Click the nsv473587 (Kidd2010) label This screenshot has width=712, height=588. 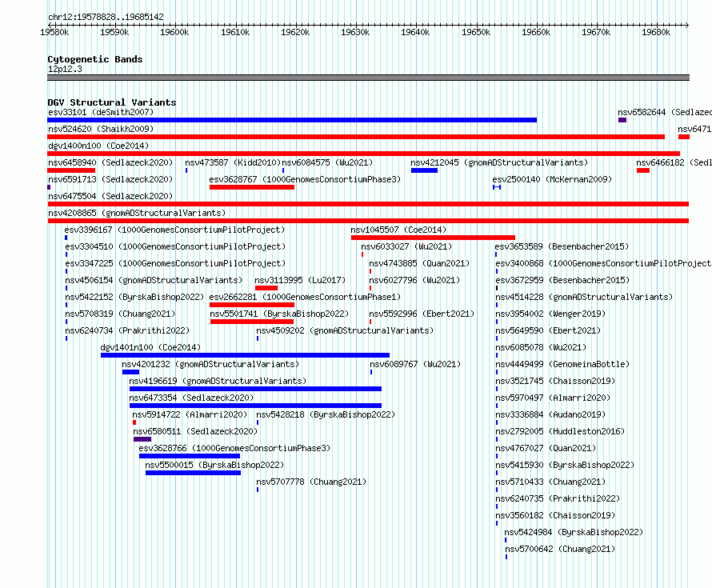tap(233, 162)
